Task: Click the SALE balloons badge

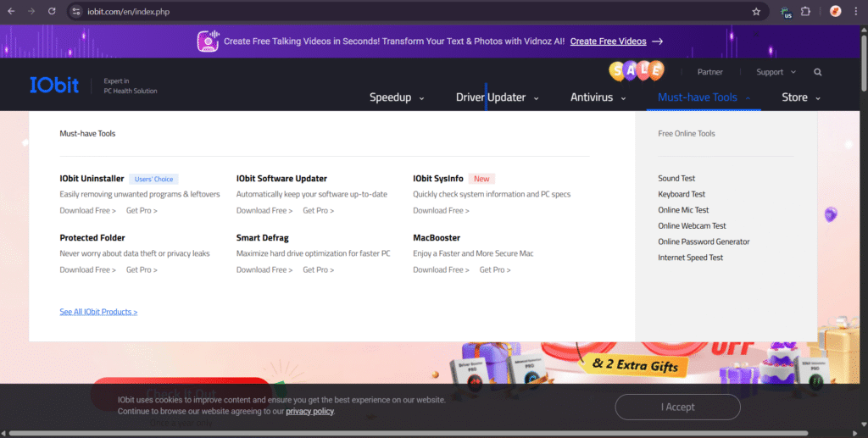Action: 637,70
